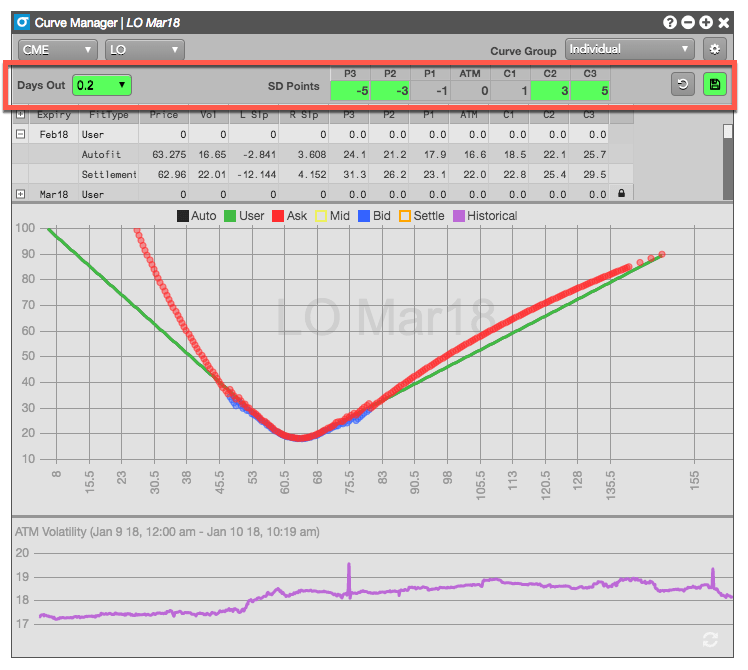The image size is (748, 670).
Task: Click the R Slp column header
Action: tap(304, 115)
